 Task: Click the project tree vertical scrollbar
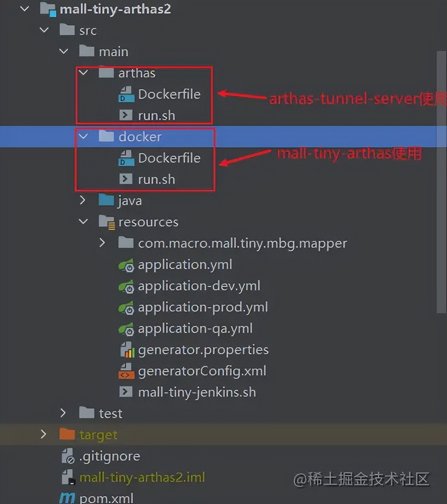[441, 182]
